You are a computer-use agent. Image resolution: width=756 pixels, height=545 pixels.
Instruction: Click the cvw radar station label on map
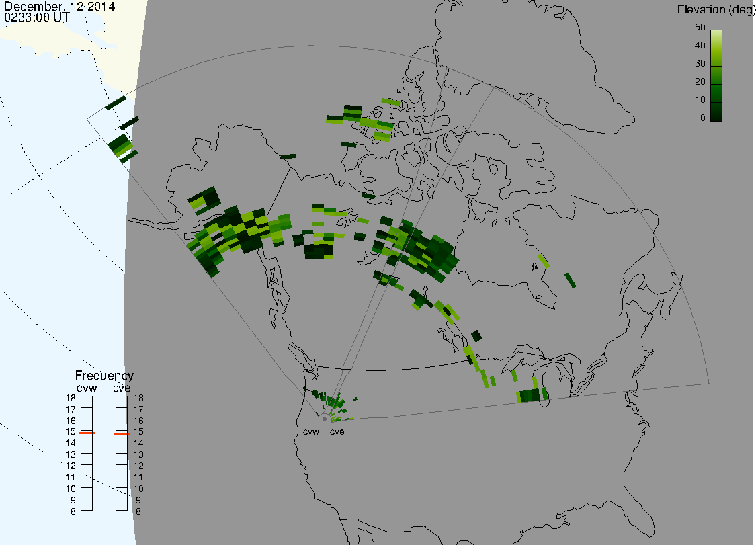[311, 432]
